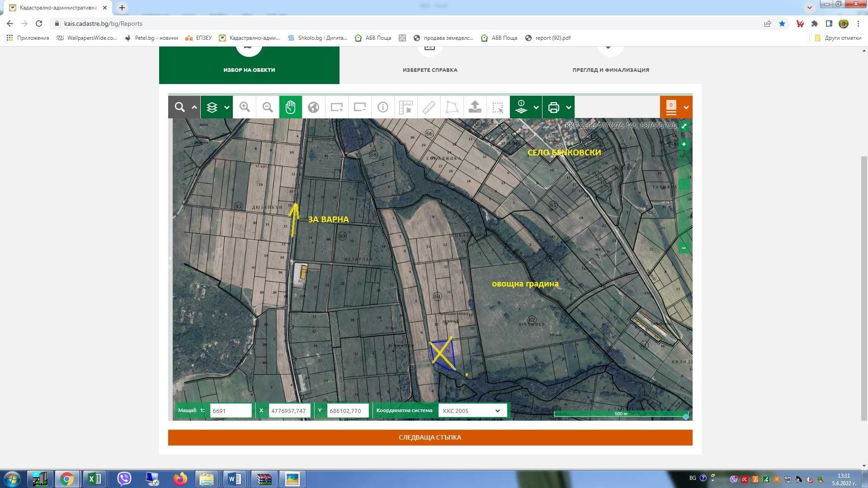Click the scale bar handle
Viewport: 868px width, 488px height.
[x=686, y=416]
